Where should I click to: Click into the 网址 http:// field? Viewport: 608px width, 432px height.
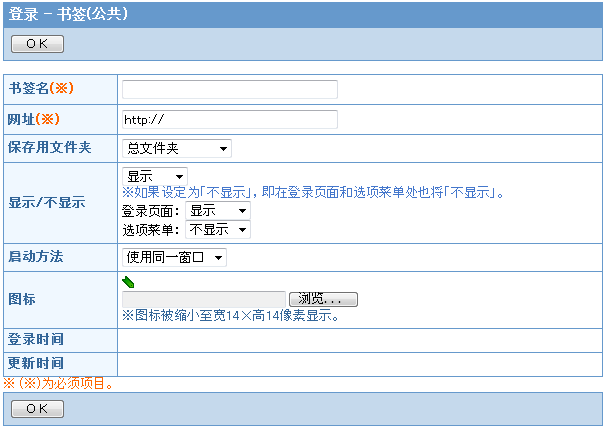point(229,120)
